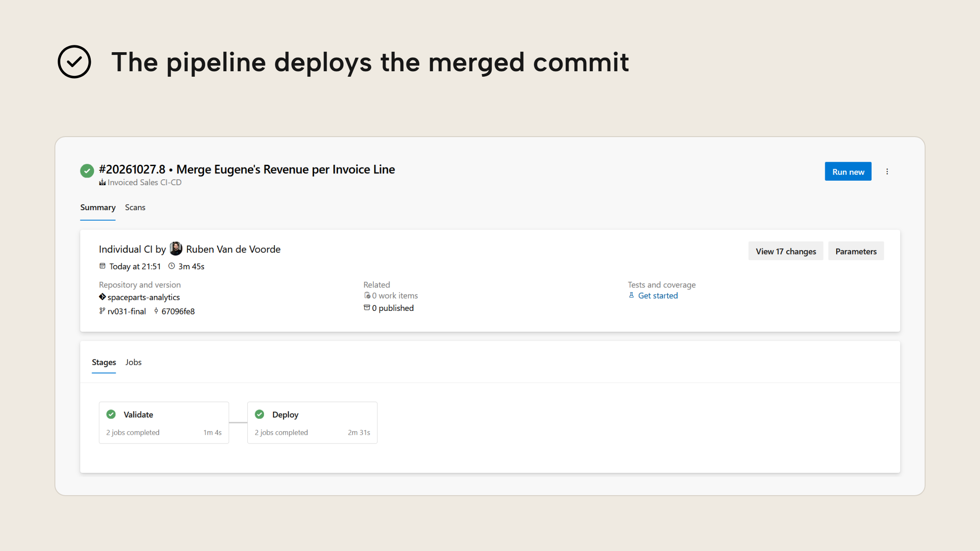Click 2 jobs completed under Validate
Screen dimensions: 980x551
(133, 433)
